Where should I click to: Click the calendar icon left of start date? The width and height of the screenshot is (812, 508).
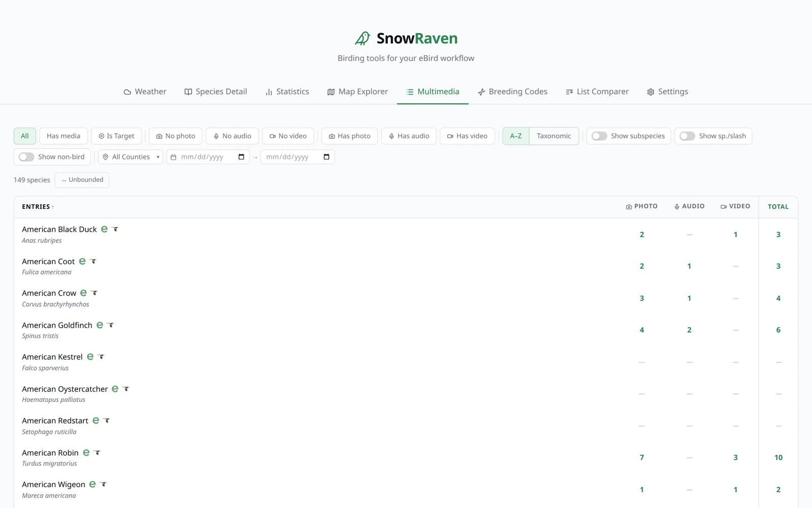174,157
